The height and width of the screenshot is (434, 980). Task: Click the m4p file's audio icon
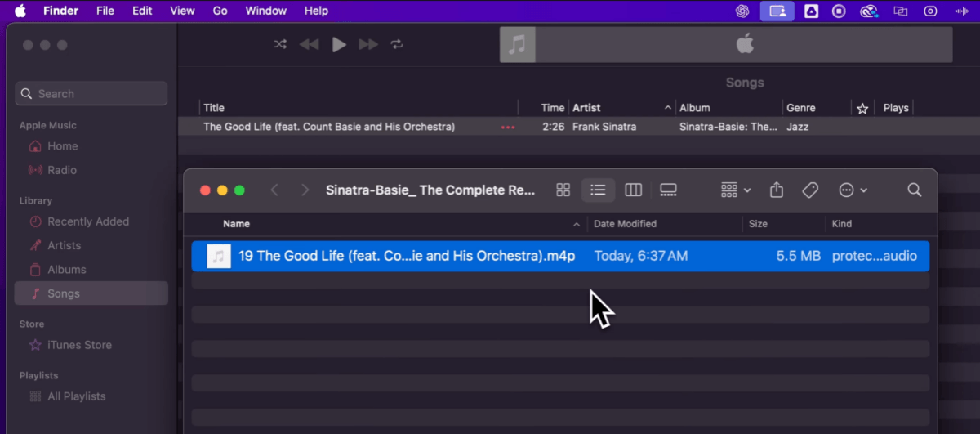218,256
